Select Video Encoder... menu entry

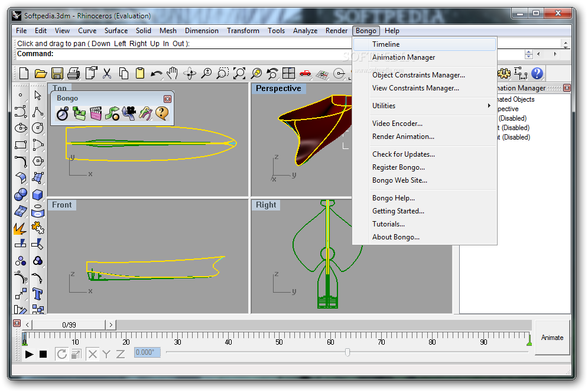click(x=424, y=124)
